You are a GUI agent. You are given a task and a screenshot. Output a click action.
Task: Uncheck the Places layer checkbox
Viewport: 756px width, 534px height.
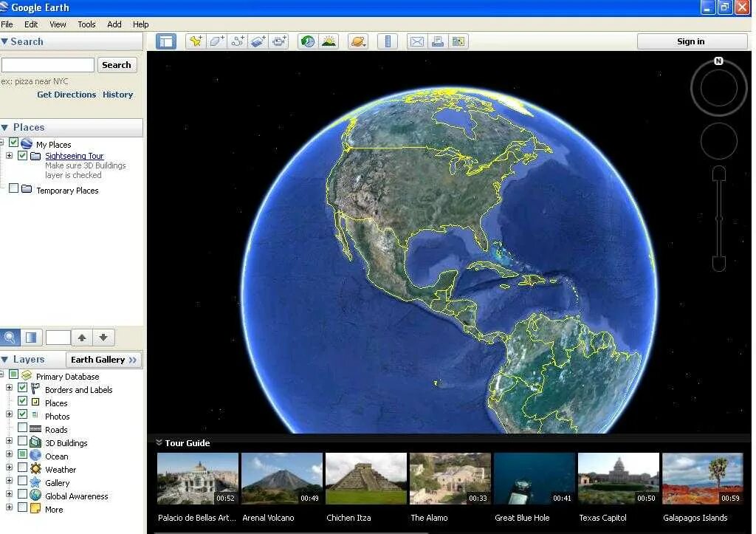(22, 401)
